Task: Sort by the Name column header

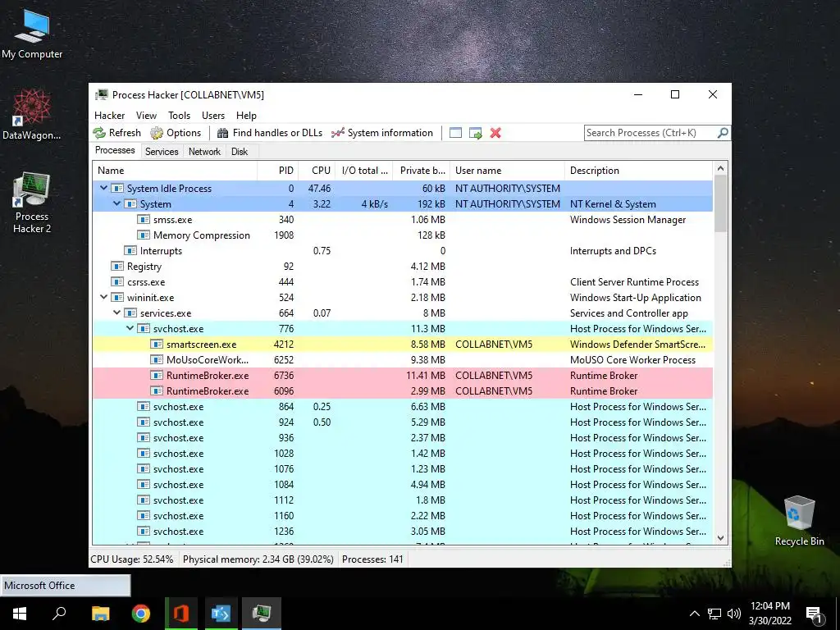Action: click(x=175, y=171)
